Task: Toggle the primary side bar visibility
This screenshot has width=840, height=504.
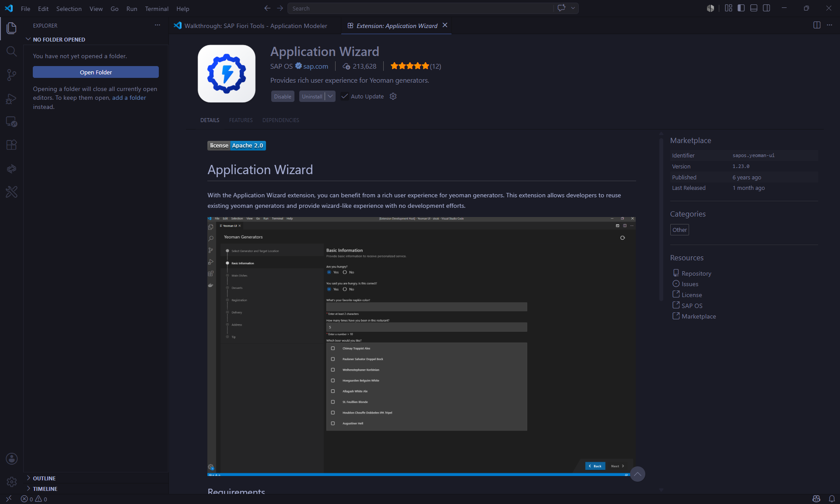Action: tap(741, 8)
